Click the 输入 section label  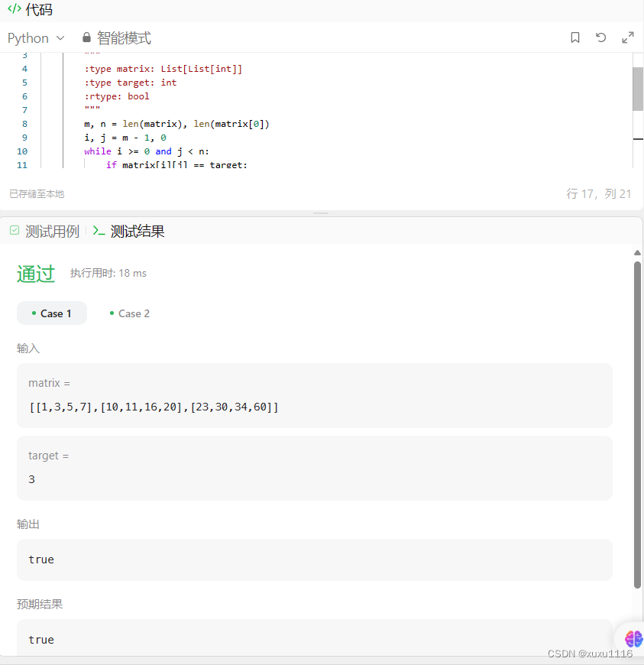tap(28, 349)
